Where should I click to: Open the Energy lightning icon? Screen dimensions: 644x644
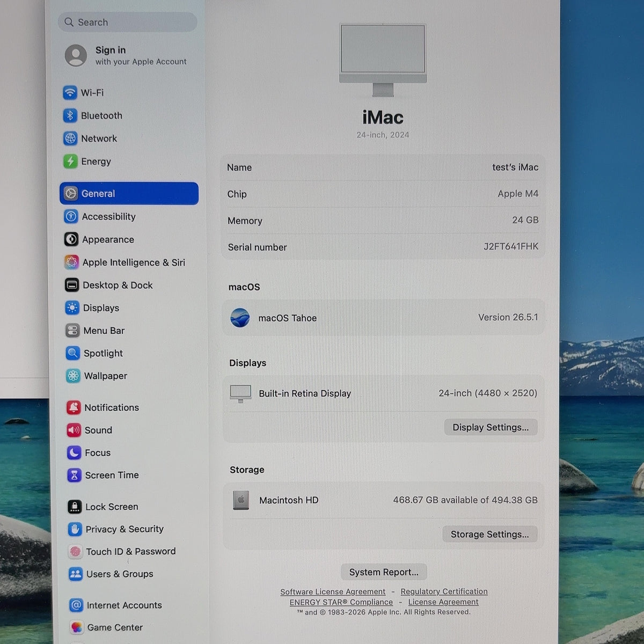(70, 162)
